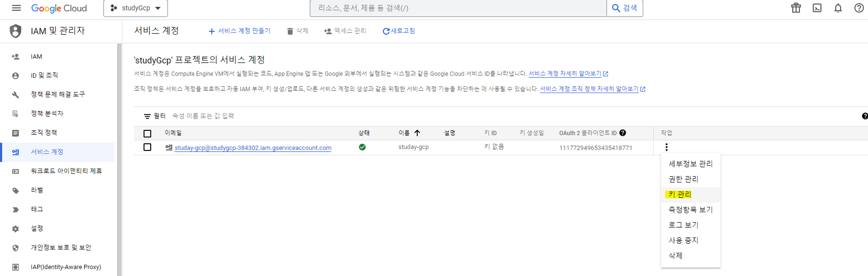Choose 삭제 from actions context menu
The image size is (868, 276).
pyautogui.click(x=690, y=256)
